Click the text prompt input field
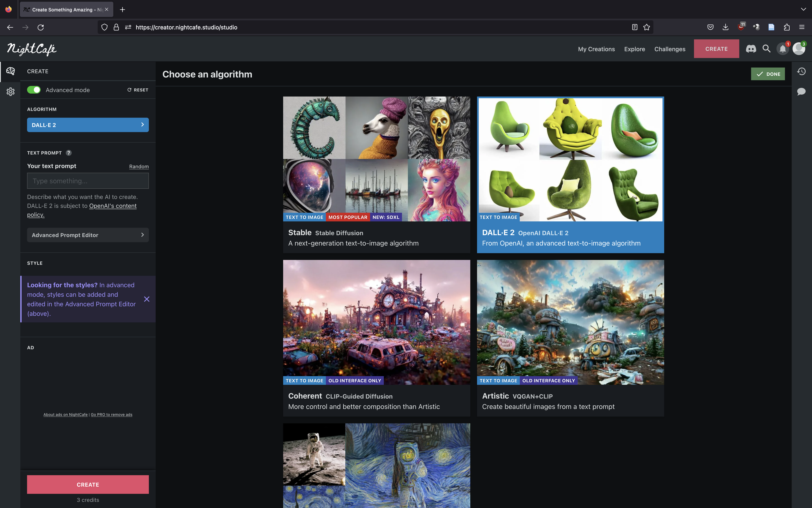The width and height of the screenshot is (812, 508). (x=88, y=181)
